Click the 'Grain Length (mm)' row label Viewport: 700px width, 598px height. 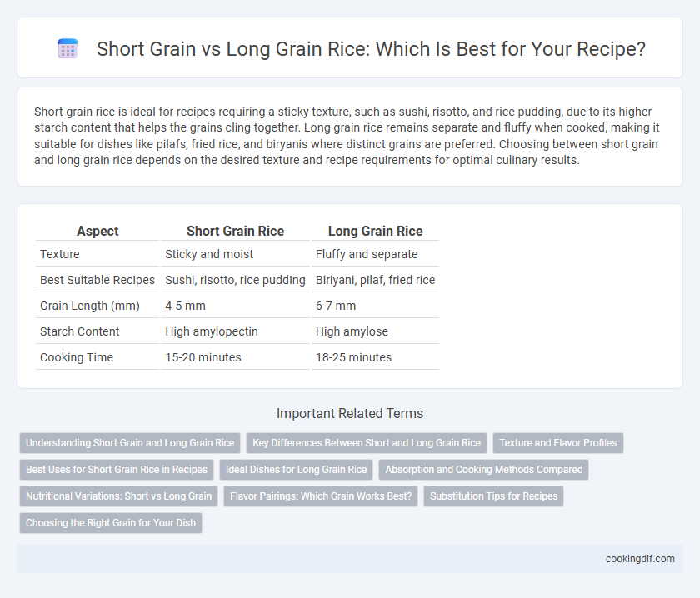(x=90, y=306)
